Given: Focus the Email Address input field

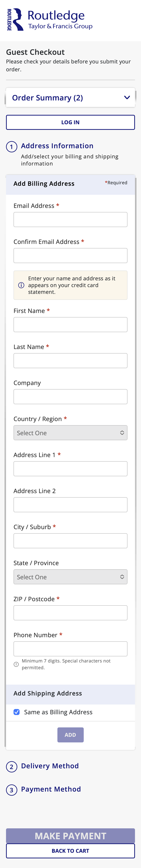Looking at the screenshot, I should [x=70, y=220].
